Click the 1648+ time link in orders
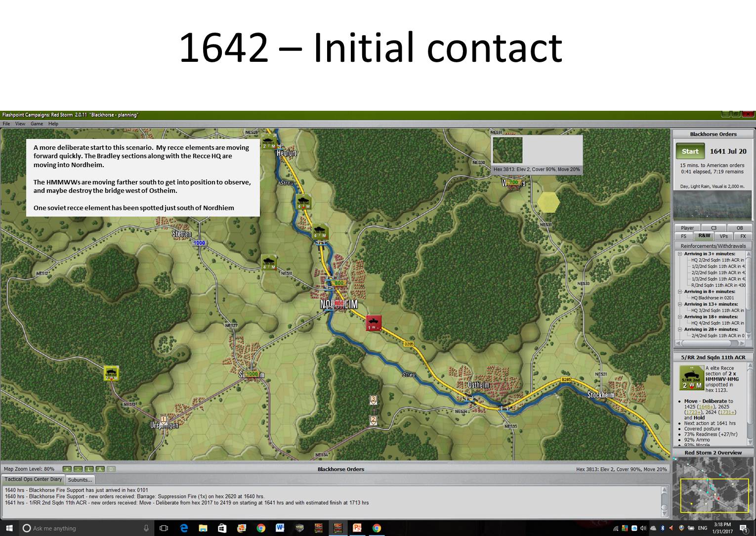756x536 pixels. [706, 407]
